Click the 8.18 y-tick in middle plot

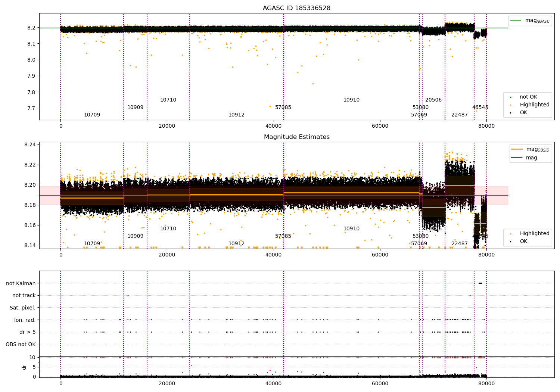coord(30,205)
